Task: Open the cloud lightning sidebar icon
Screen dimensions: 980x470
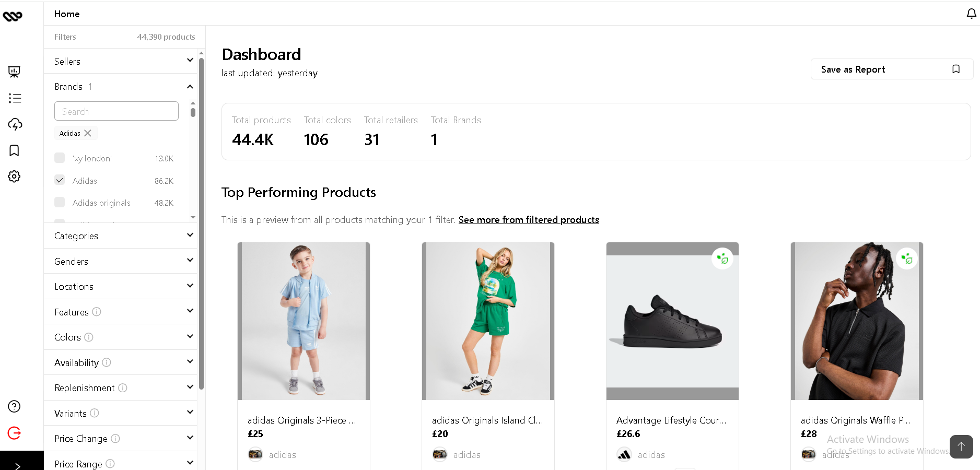Action: 15,124
